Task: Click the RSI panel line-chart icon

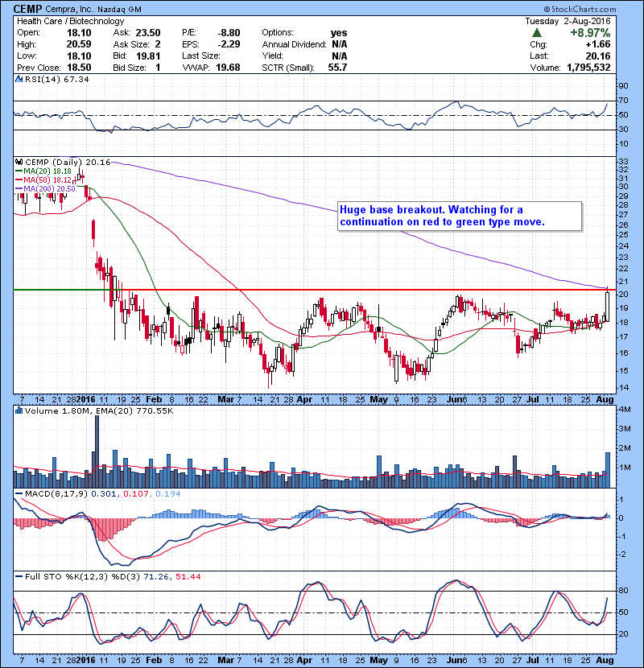Action: click(19, 79)
